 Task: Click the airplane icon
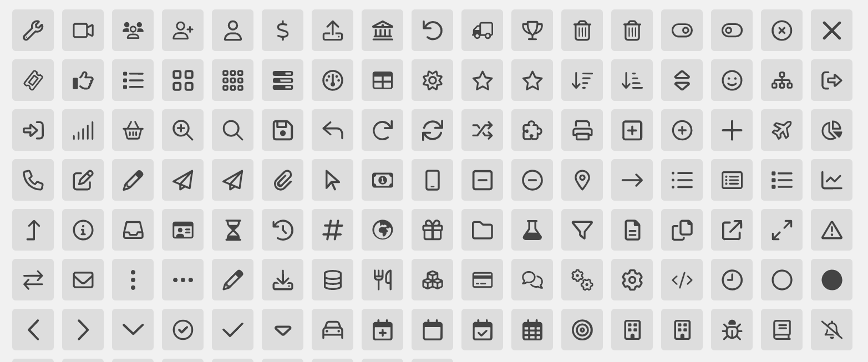[x=782, y=130]
